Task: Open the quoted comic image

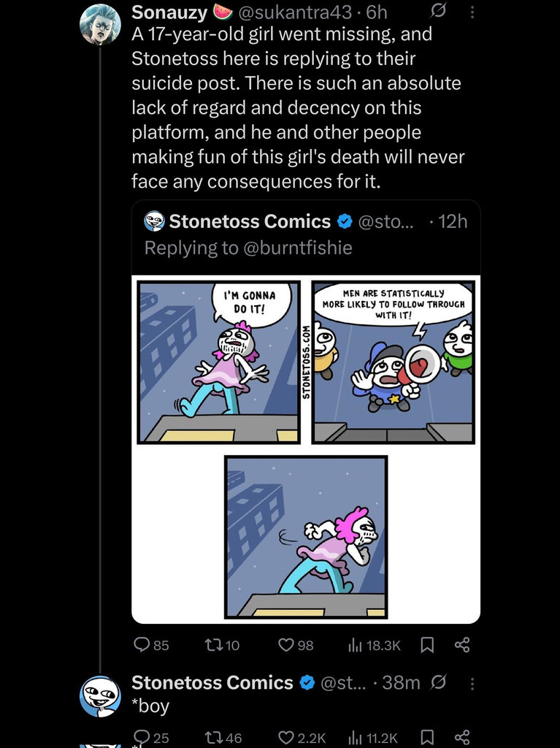Action: (x=306, y=449)
